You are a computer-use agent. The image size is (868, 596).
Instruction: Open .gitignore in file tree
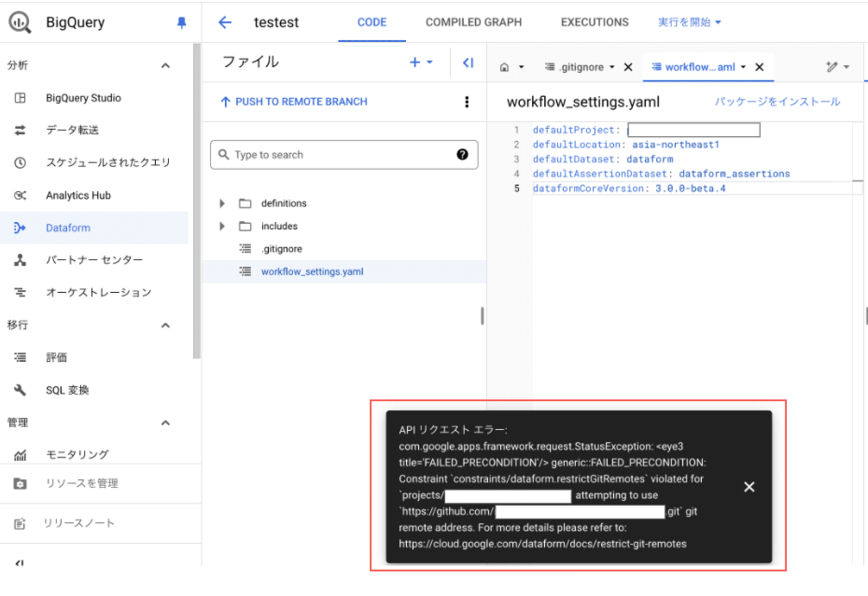[x=281, y=249]
